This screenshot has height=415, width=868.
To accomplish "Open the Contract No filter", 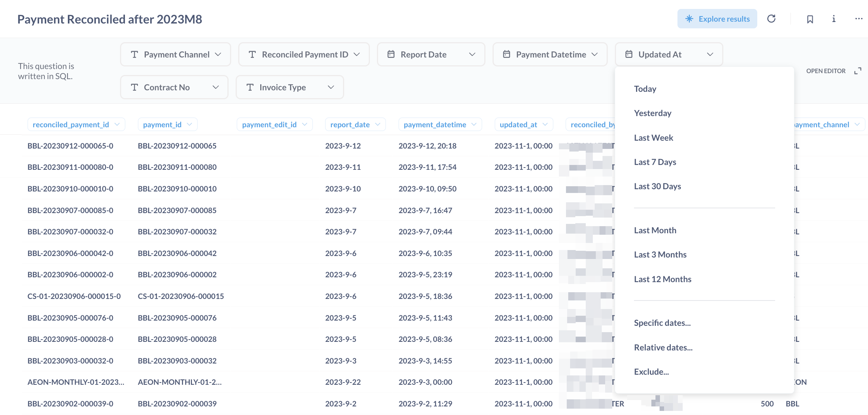I will 174,87.
